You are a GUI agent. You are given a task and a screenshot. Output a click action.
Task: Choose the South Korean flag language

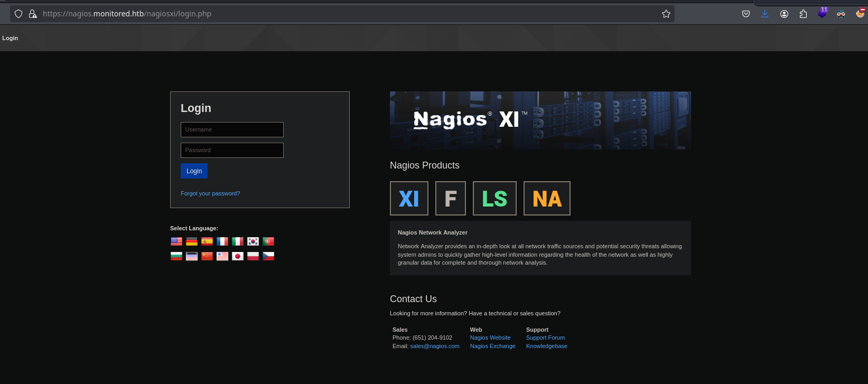pyautogui.click(x=253, y=241)
